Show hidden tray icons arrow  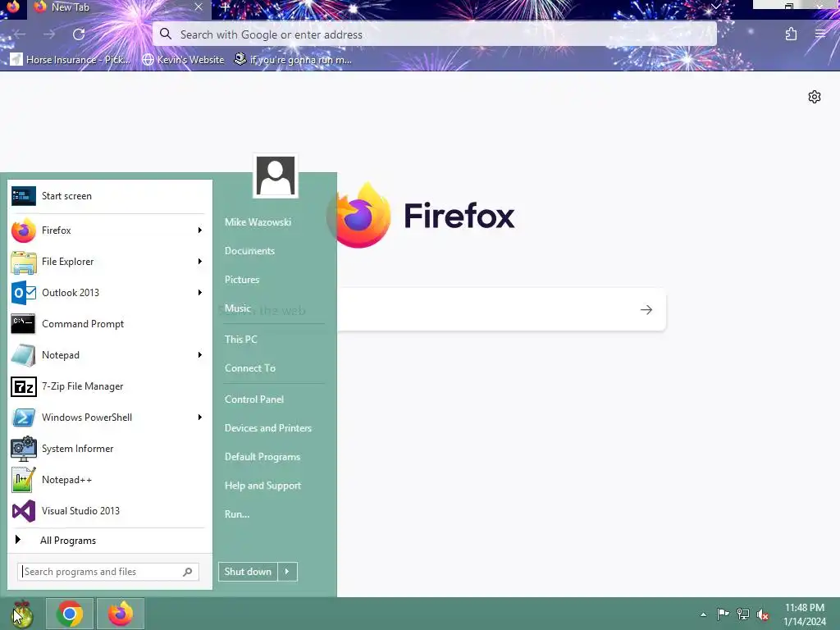click(x=703, y=614)
